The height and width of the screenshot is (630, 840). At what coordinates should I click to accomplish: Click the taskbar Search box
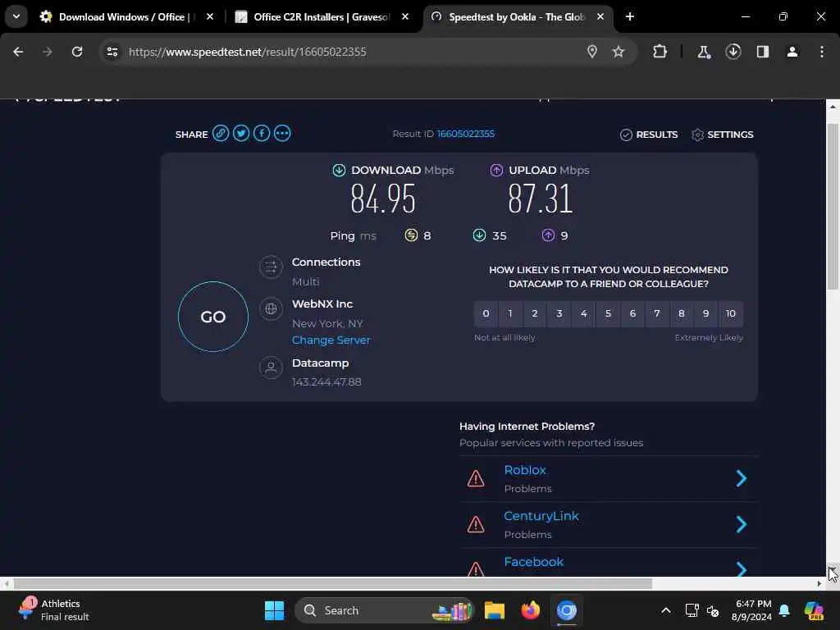pos(385,610)
